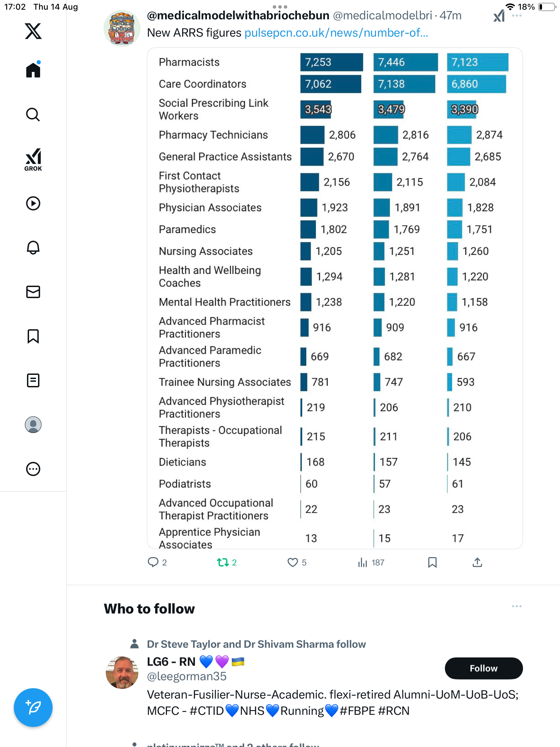Viewport: 560px width, 747px height.
Task: Open the Notifications bell
Action: click(x=33, y=248)
